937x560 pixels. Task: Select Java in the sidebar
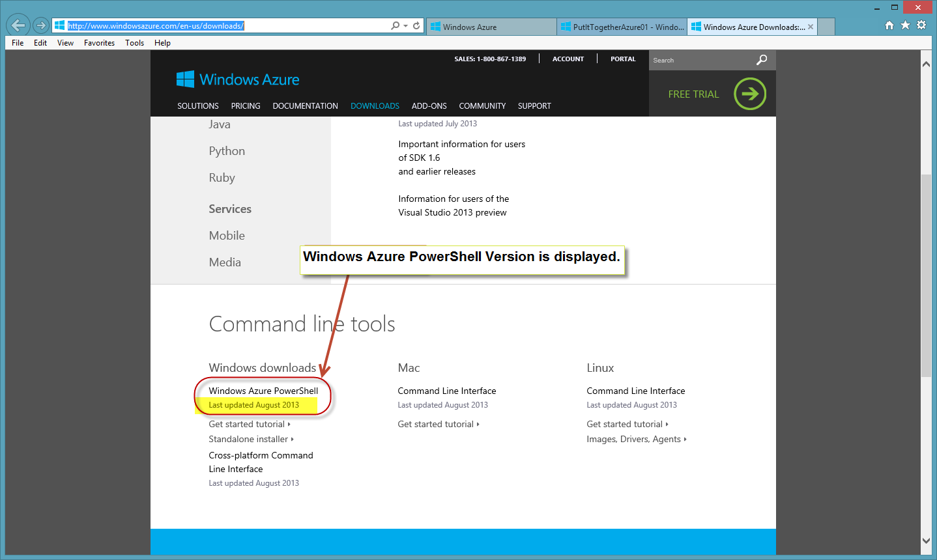[220, 124]
